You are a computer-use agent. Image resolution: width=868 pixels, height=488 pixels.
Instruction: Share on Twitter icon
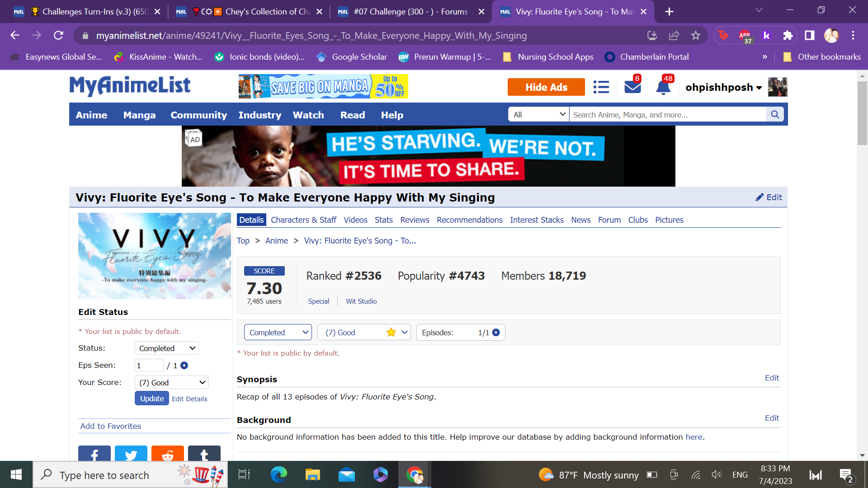pyautogui.click(x=131, y=453)
